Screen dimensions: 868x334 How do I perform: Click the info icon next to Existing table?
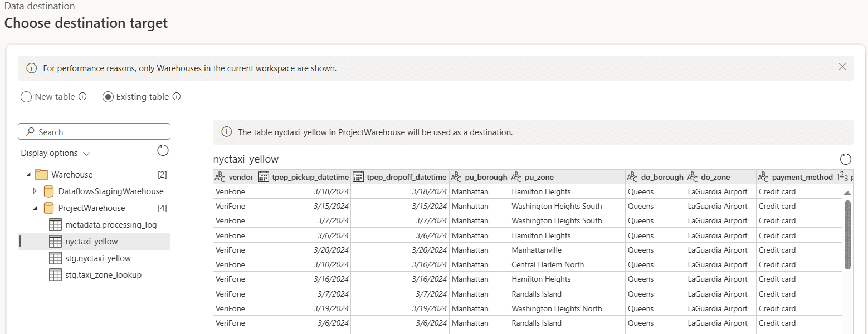point(177,96)
